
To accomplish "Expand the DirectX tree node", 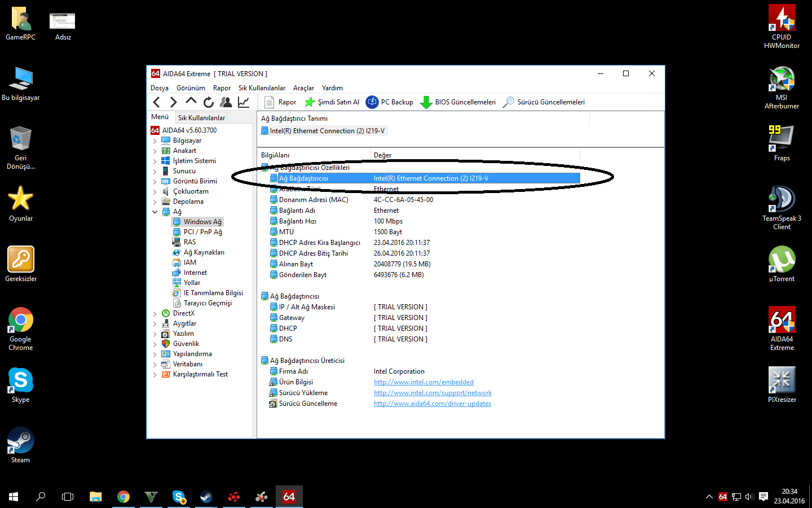I will 155,313.
